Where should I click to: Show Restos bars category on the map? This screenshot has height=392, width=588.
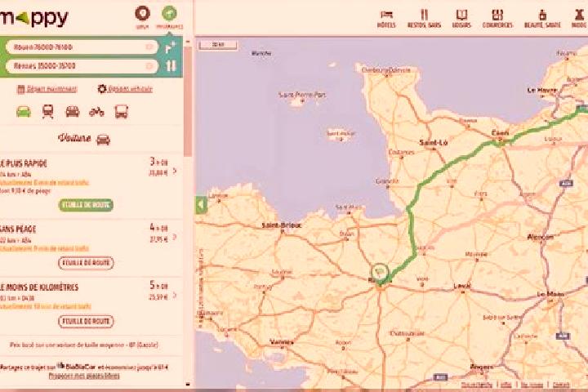[424, 19]
